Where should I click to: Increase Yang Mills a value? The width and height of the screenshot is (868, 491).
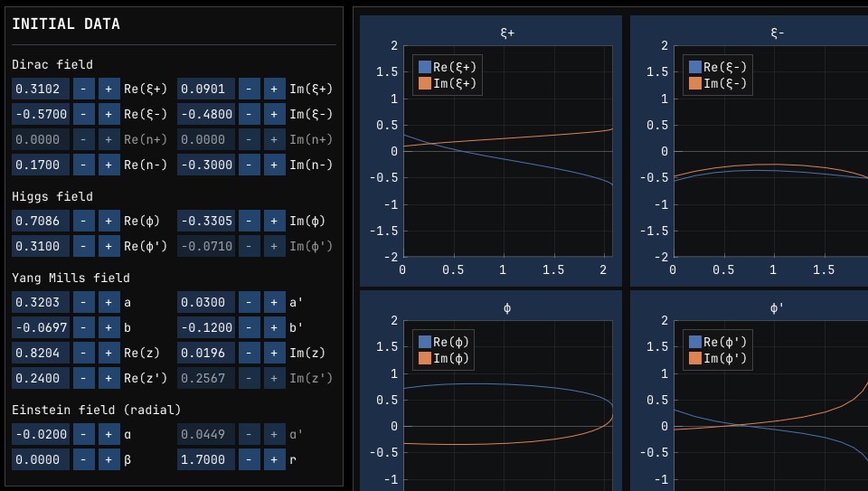coord(109,302)
